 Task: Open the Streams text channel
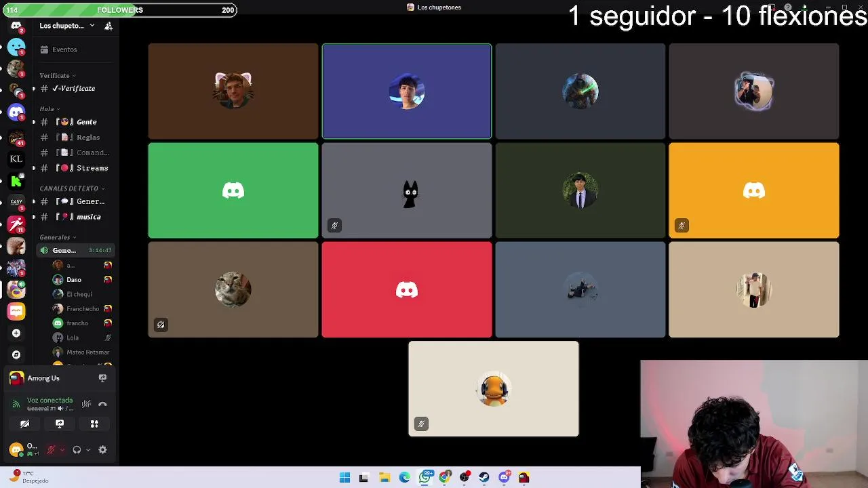tap(75, 168)
